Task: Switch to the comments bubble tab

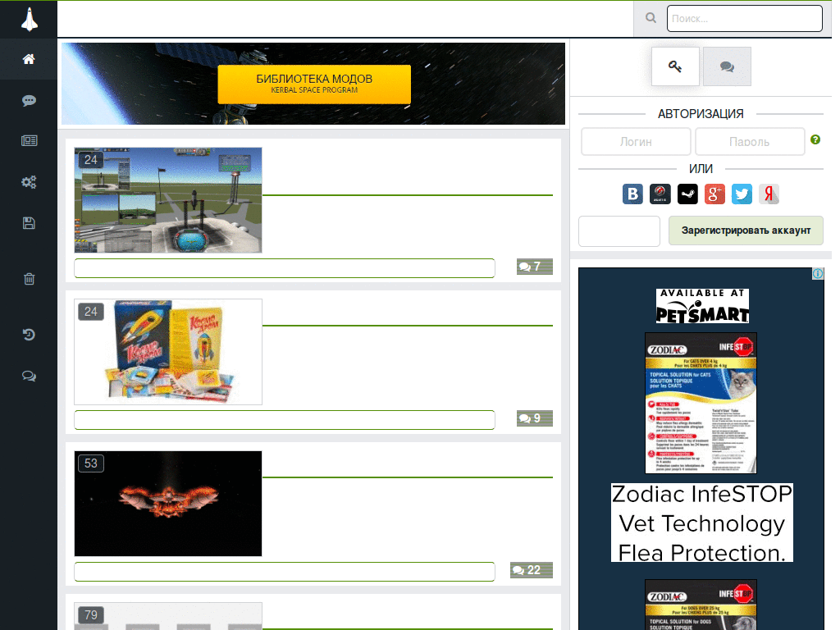Action: [x=727, y=66]
